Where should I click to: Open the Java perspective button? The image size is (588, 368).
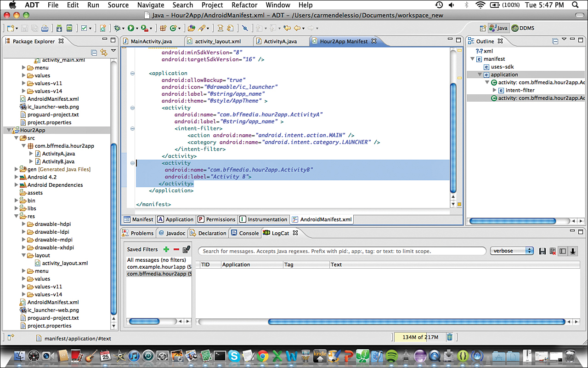click(x=498, y=28)
